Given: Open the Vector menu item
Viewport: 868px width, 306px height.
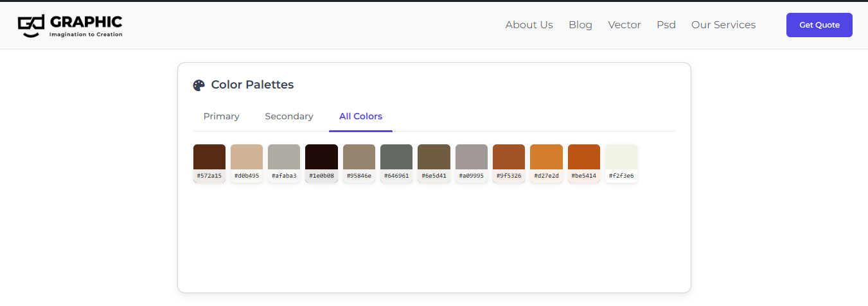Looking at the screenshot, I should [x=624, y=25].
